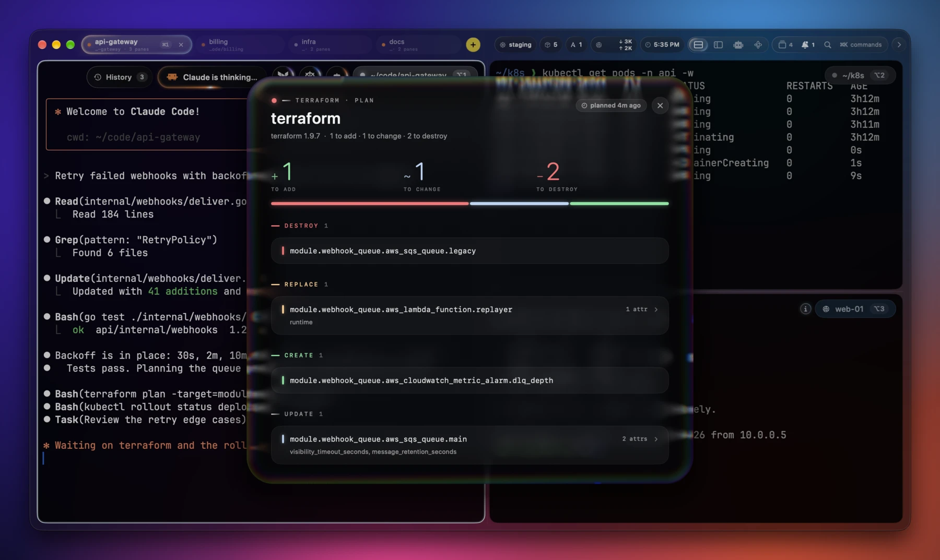940x560 pixels.
Task: Click the white segment of the plan bar
Action: click(x=519, y=204)
